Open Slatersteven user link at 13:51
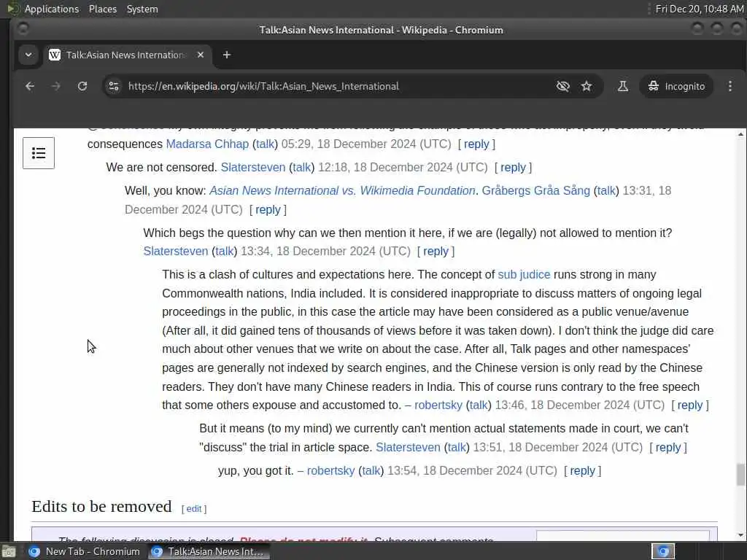Viewport: 747px width, 560px height. [x=408, y=447]
